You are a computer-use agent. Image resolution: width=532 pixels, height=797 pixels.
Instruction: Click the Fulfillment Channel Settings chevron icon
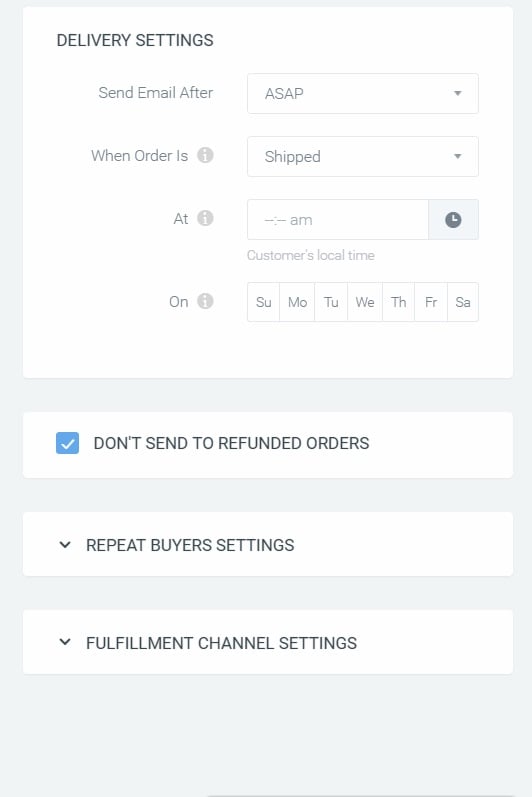pos(65,642)
